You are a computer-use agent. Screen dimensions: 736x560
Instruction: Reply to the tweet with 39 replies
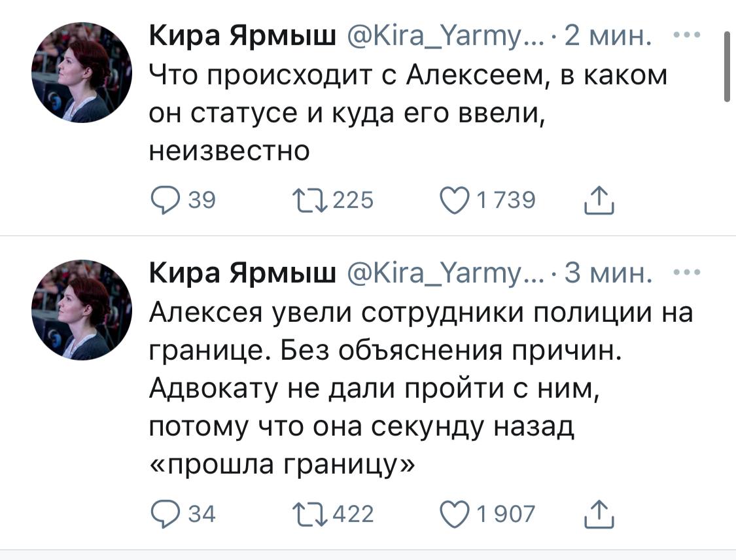[x=163, y=201]
